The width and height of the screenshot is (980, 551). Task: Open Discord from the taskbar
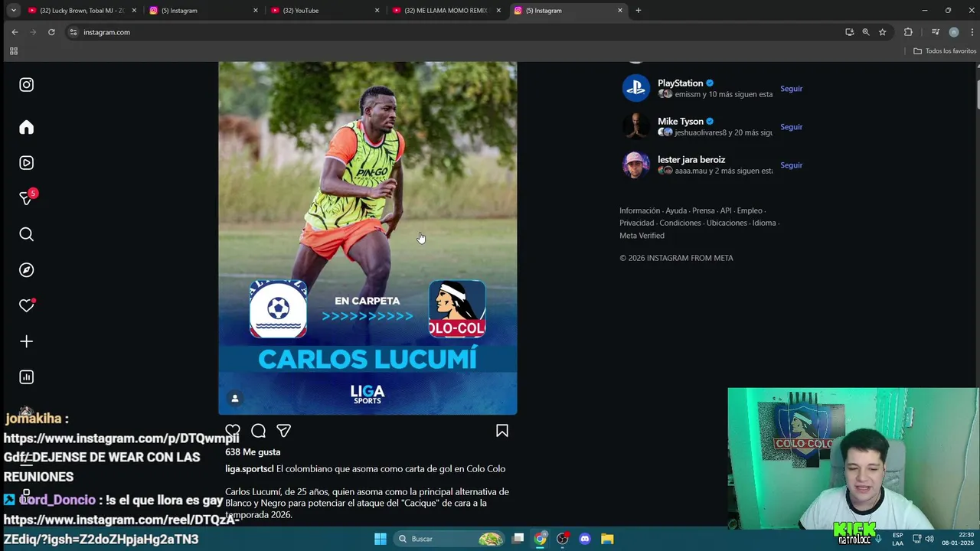(x=585, y=539)
